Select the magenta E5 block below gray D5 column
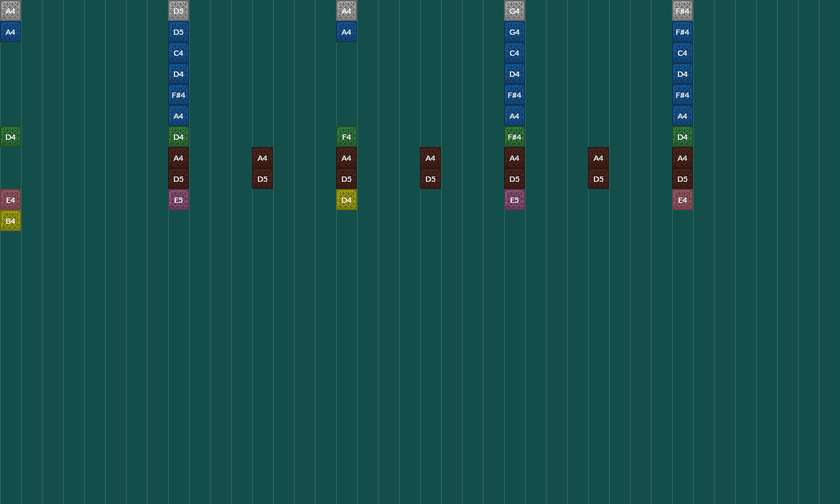 (178, 200)
